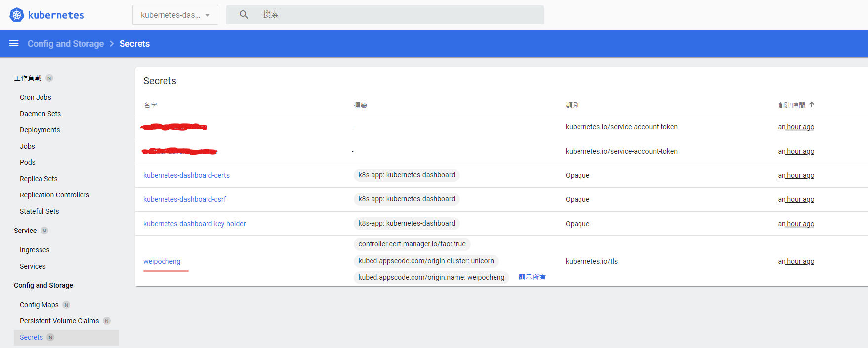Sort by creation time arrow icon
868x348 pixels.
(x=812, y=105)
